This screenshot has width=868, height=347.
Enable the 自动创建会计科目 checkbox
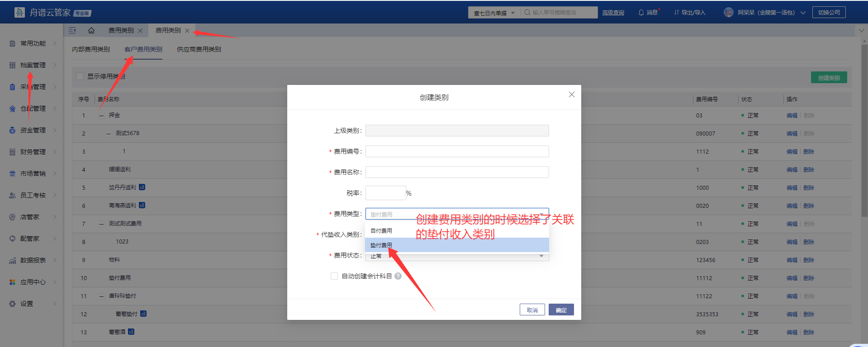[x=334, y=276]
